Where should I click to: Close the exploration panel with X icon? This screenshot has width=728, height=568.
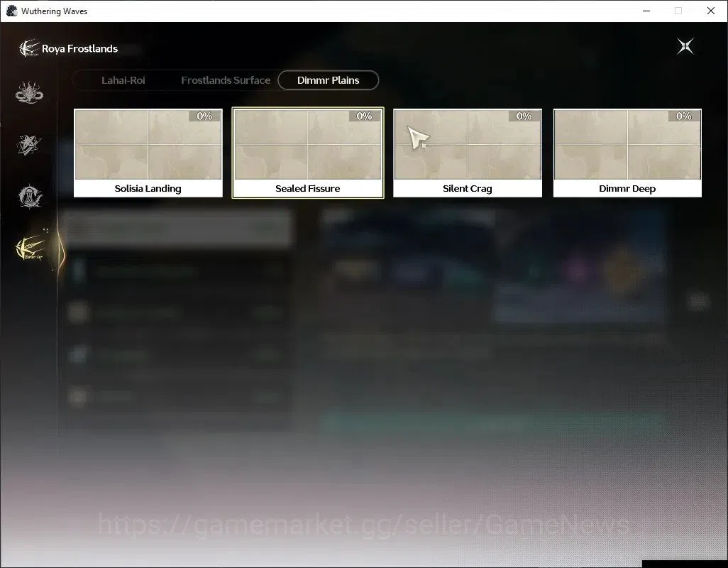(685, 46)
